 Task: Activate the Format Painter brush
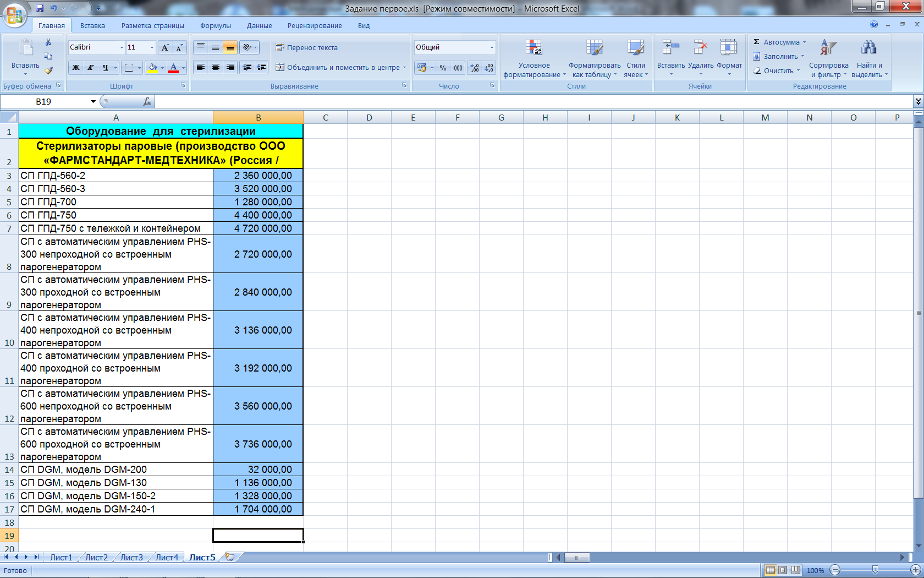(48, 70)
